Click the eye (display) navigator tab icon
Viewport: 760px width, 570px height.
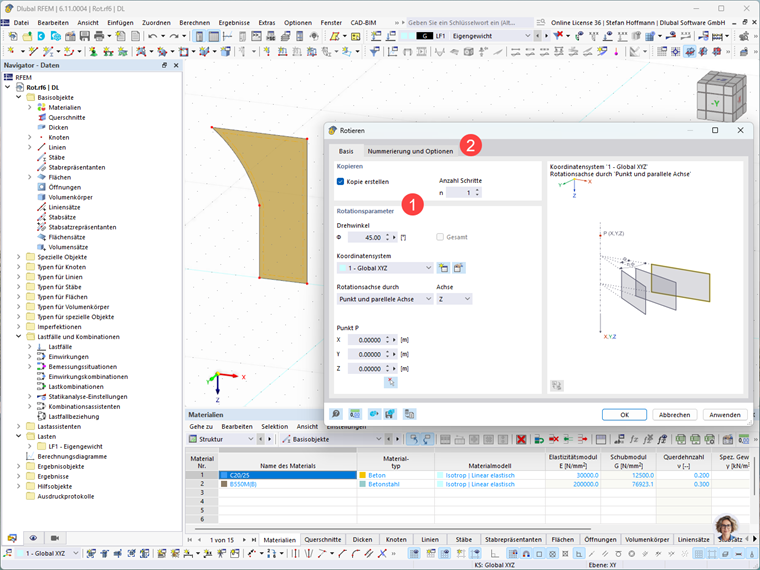33,538
